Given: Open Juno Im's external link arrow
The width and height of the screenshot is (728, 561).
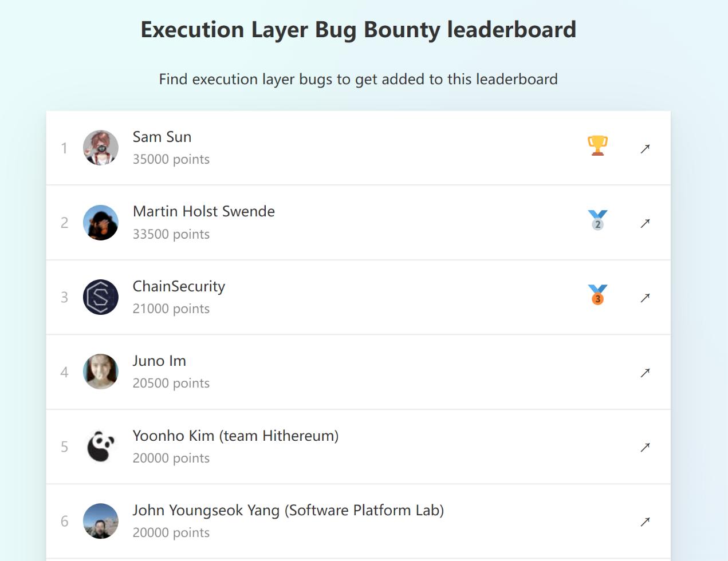Looking at the screenshot, I should click(645, 373).
